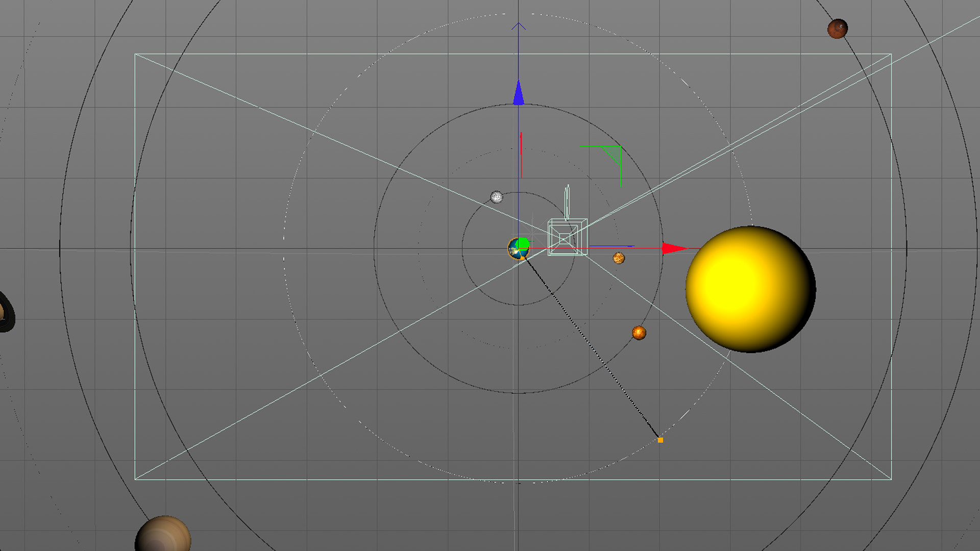Select the tan striped planet at bottom left
Screen dimensions: 980x551
(163, 534)
